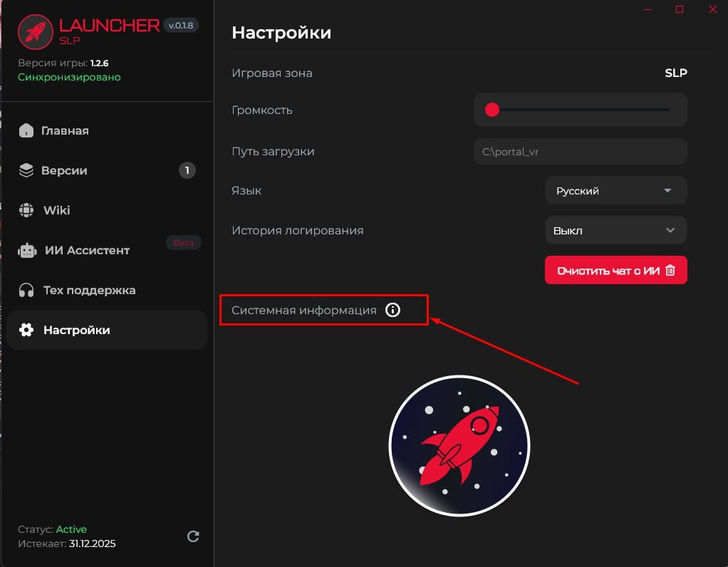Click the robot icon of ИИ Ассистент

(27, 250)
